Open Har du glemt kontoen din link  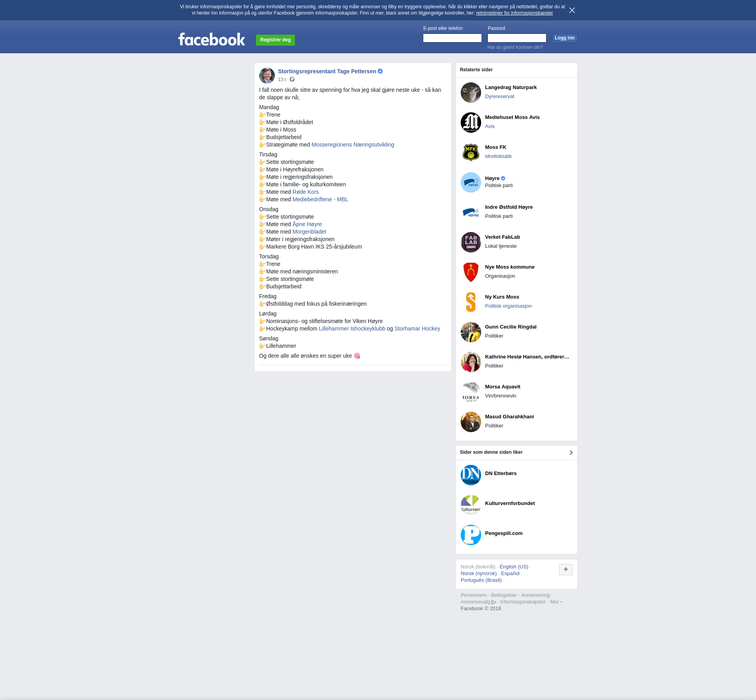pyautogui.click(x=515, y=47)
